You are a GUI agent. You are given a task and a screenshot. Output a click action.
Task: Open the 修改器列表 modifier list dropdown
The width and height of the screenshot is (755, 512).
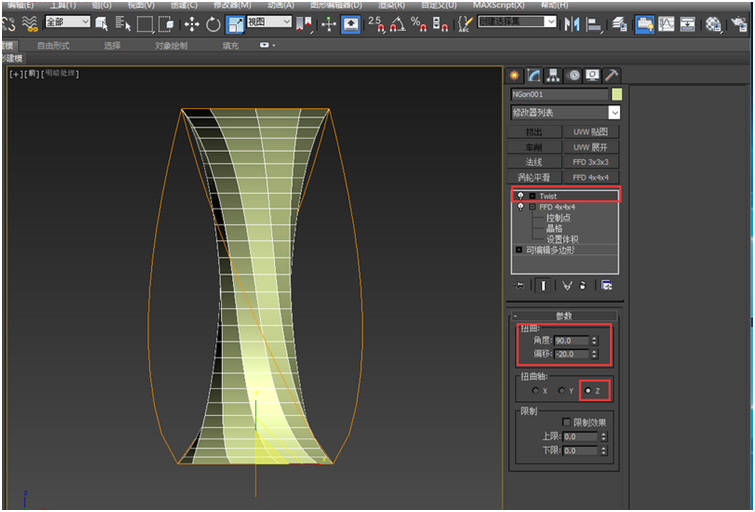click(614, 113)
